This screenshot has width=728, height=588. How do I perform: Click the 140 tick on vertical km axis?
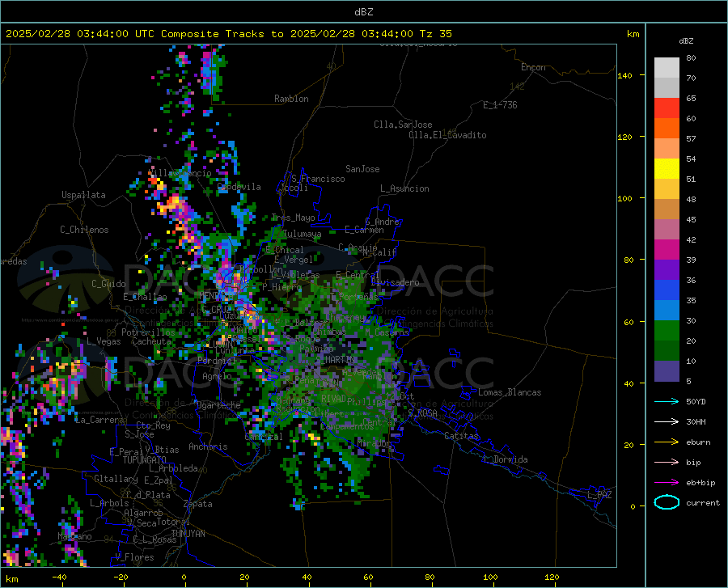(624, 75)
